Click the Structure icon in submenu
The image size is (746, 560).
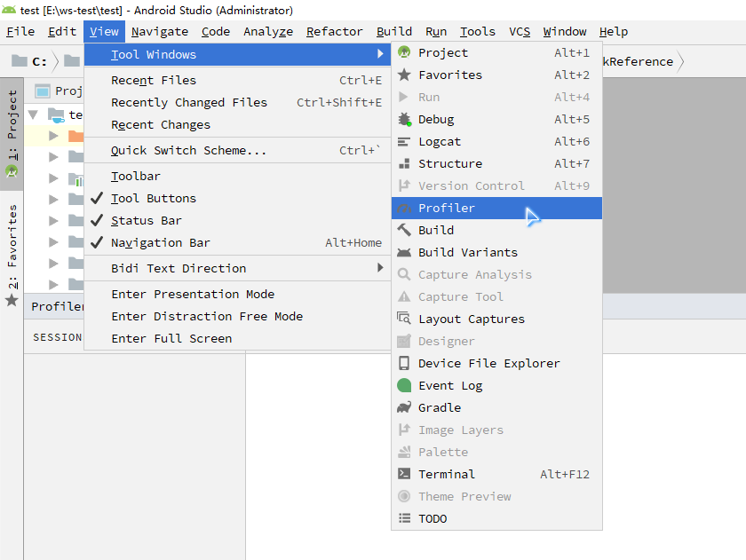point(404,163)
